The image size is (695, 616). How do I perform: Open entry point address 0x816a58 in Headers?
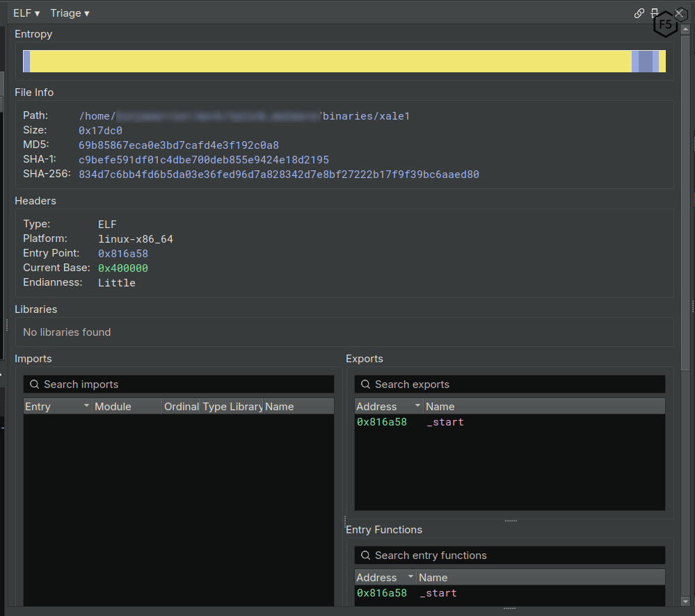click(x=122, y=254)
